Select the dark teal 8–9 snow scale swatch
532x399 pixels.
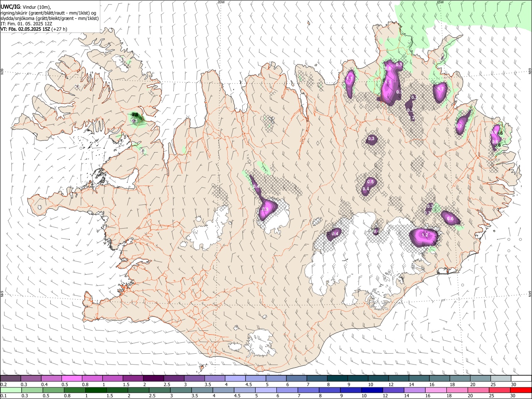click(337, 378)
